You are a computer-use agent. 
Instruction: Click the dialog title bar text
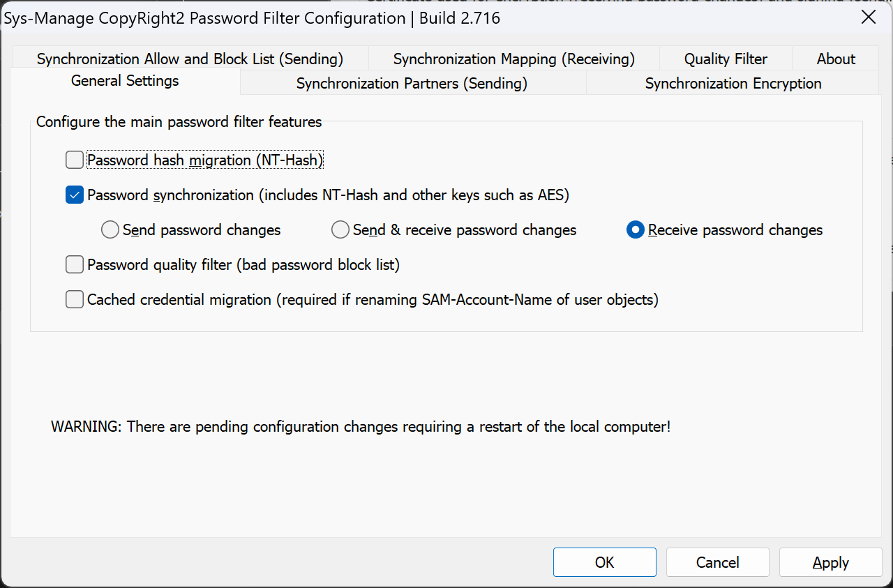[253, 18]
